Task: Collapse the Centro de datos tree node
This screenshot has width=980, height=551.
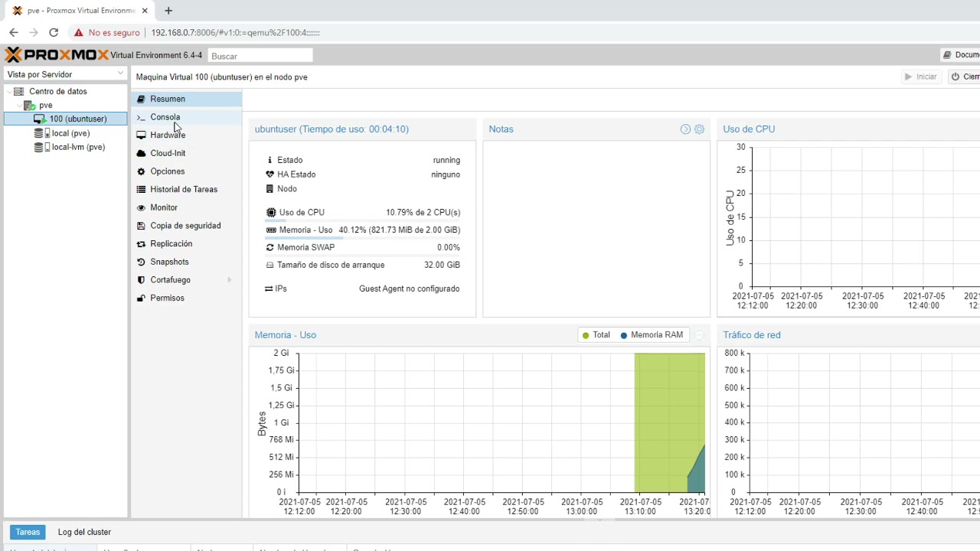Action: click(11, 92)
